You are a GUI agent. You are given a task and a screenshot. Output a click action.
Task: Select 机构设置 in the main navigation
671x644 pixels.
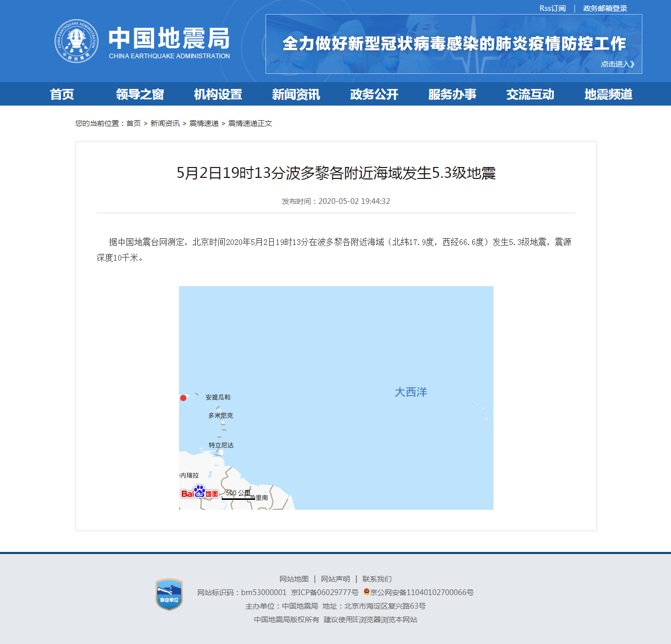218,94
